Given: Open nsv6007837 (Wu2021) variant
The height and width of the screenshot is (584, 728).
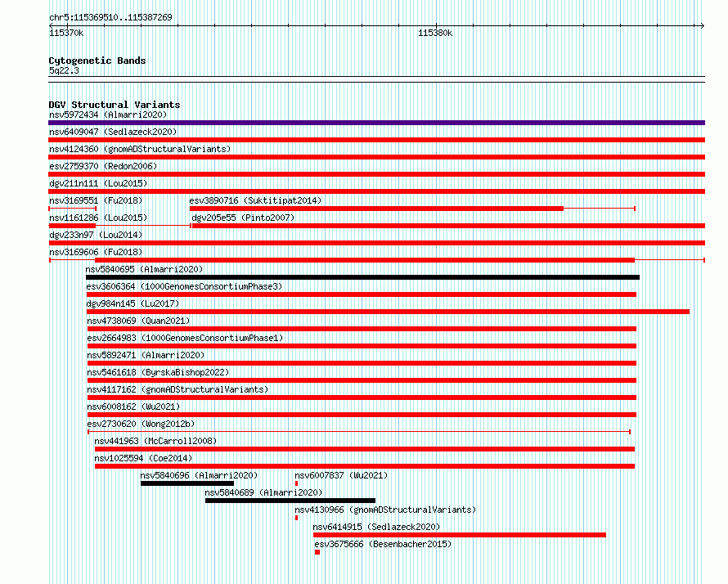Looking at the screenshot, I should coord(341,475).
